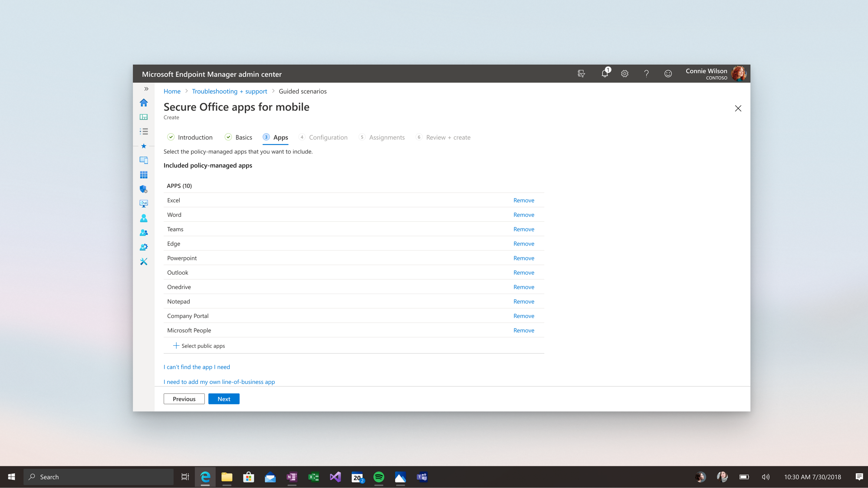Open the Reports monitor icon in sidebar

point(144,203)
